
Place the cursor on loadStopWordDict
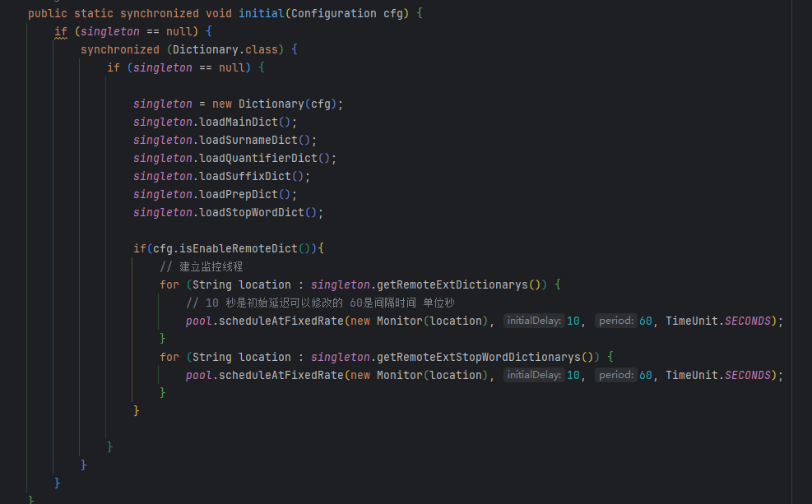(x=258, y=212)
